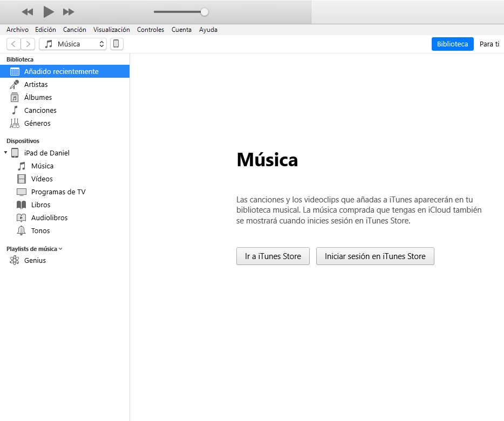Screen dimensions: 504x421
Task: Open the Música media type dropdown
Action: point(73,44)
